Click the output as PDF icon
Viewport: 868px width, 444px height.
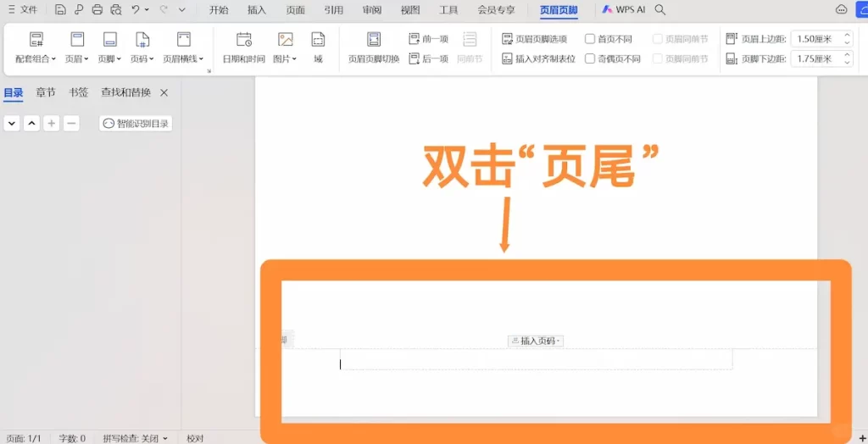click(x=79, y=9)
